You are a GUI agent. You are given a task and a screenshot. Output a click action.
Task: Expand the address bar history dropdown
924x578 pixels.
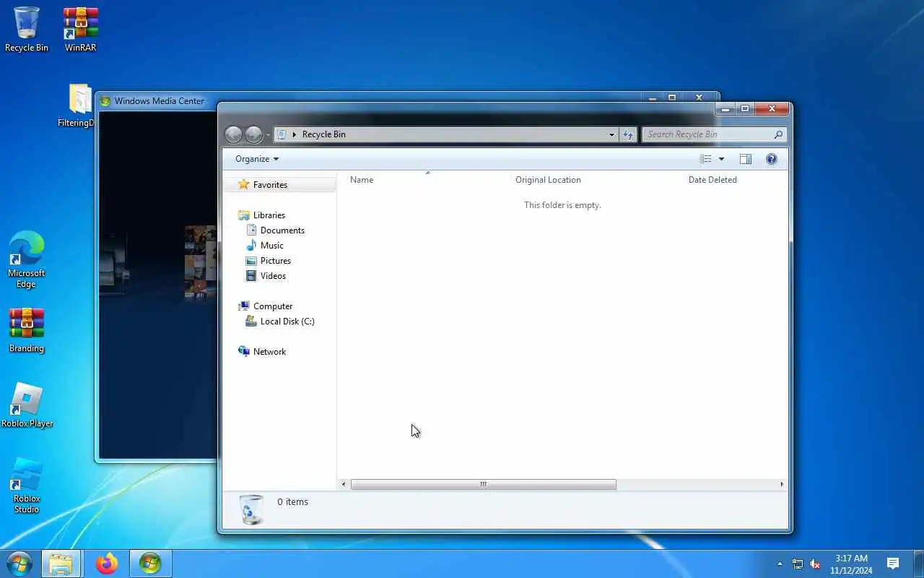pos(611,134)
